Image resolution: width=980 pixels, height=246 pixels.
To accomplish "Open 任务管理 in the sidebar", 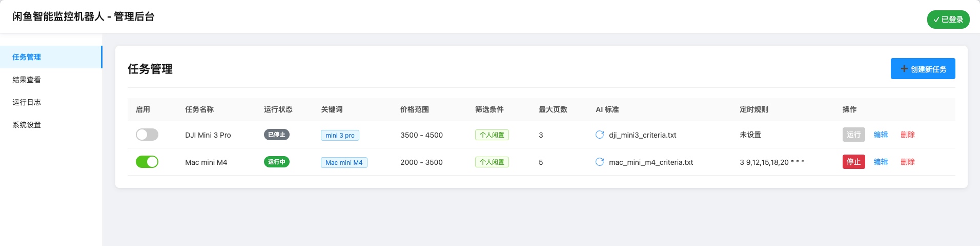I will 51,57.
